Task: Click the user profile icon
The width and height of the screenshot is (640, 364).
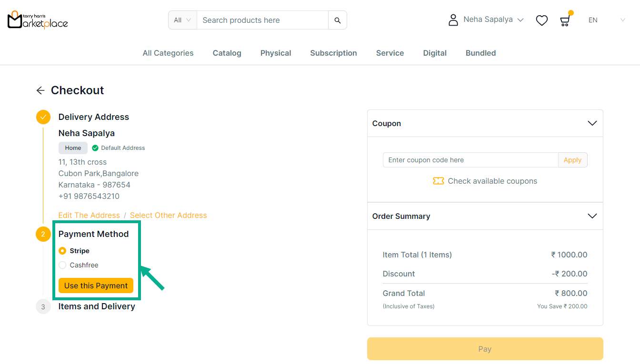Action: coord(453,20)
